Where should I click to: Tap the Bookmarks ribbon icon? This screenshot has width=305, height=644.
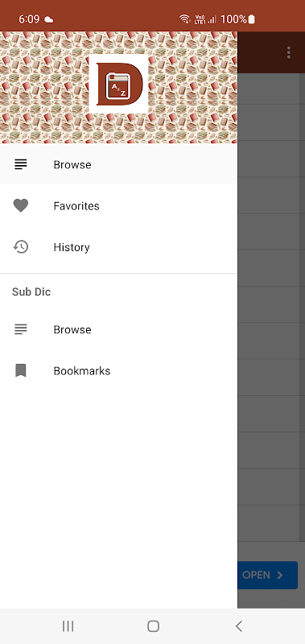(x=21, y=370)
